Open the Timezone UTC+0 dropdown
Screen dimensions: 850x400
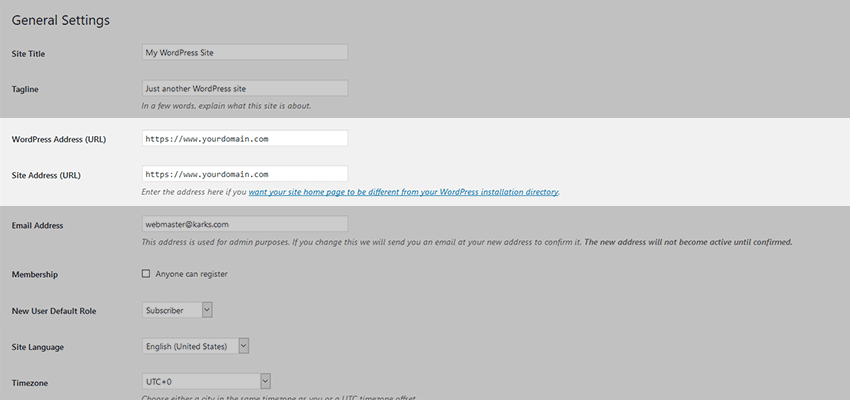click(x=206, y=381)
